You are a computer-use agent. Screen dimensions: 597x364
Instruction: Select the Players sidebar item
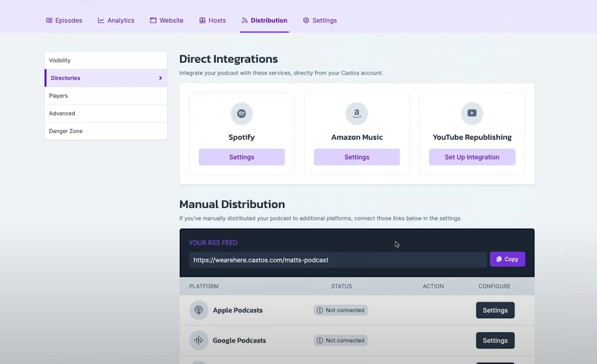pos(58,95)
